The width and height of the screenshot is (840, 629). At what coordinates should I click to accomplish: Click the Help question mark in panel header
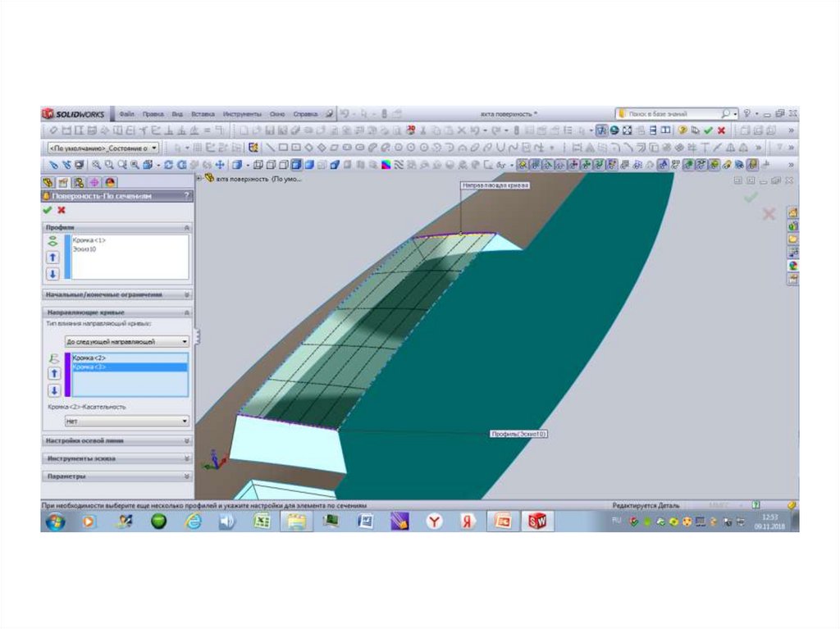[188, 197]
